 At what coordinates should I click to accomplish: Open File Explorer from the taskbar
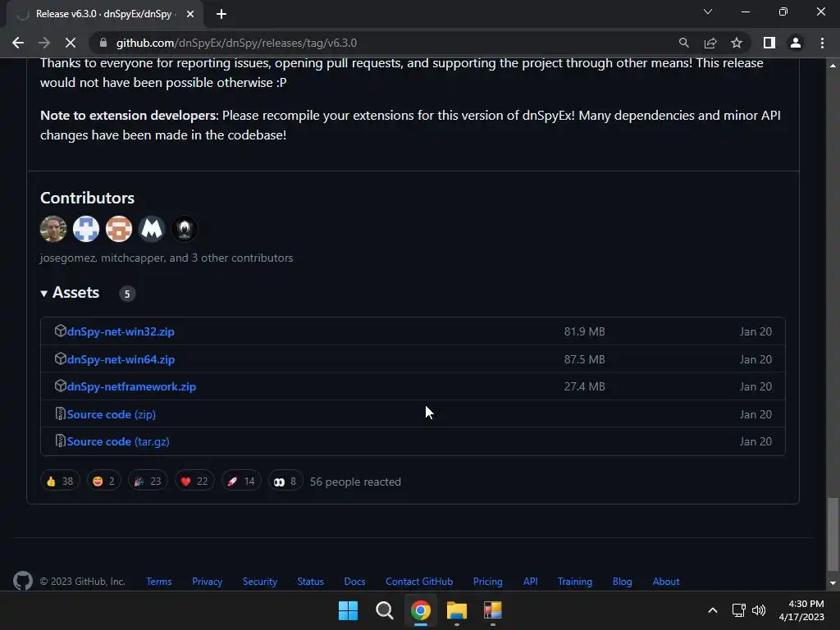[456, 610]
